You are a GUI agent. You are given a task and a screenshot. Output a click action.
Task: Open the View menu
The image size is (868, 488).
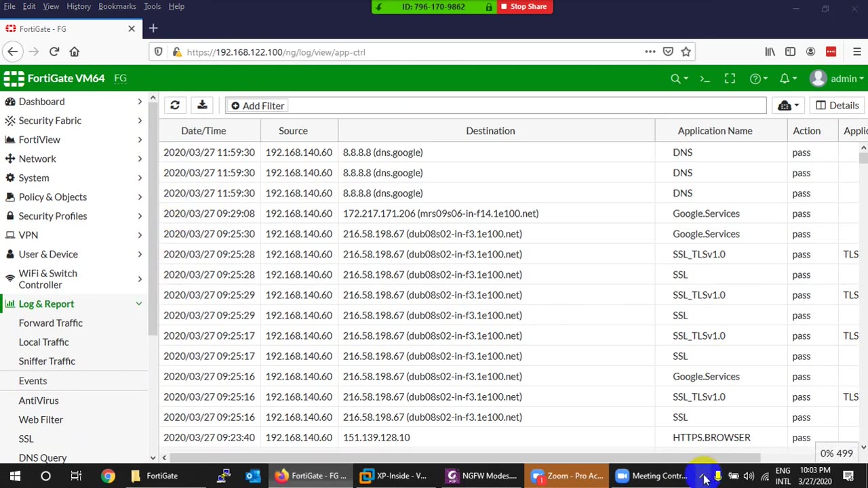pyautogui.click(x=51, y=6)
